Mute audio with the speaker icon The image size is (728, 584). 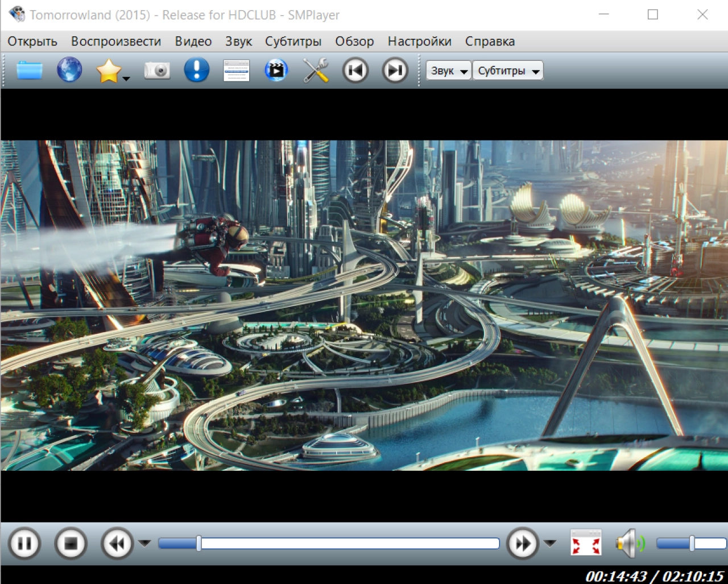[x=630, y=544]
